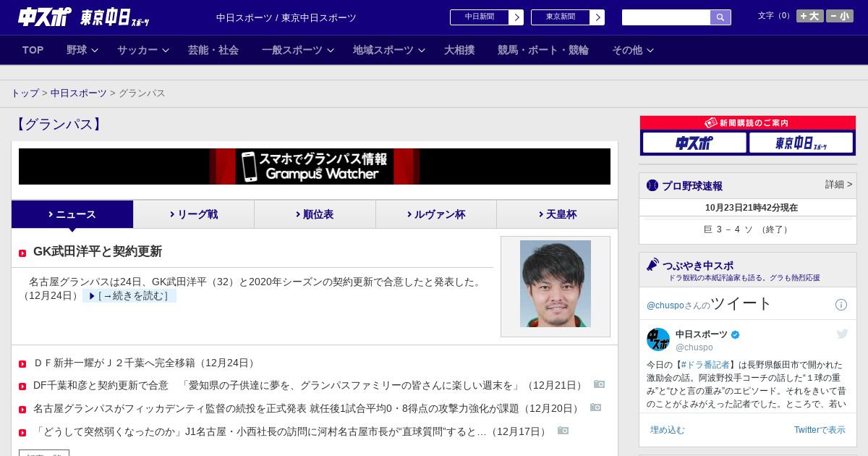868x456 pixels.
Task: Select the ニュース tab
Action: 72,214
